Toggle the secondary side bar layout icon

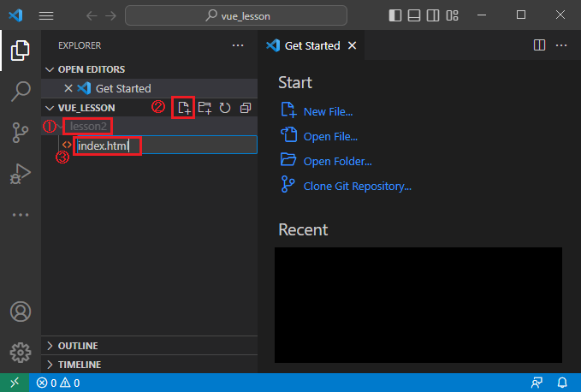point(433,15)
